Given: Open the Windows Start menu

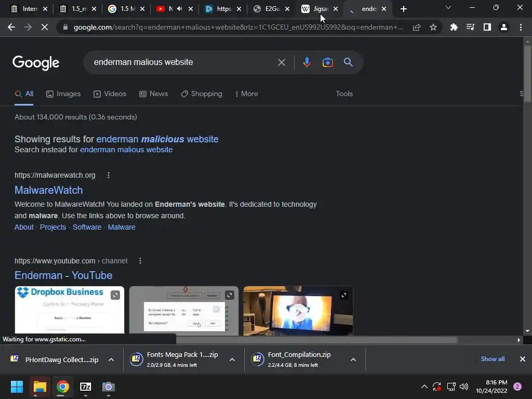Looking at the screenshot, I should tap(17, 387).
